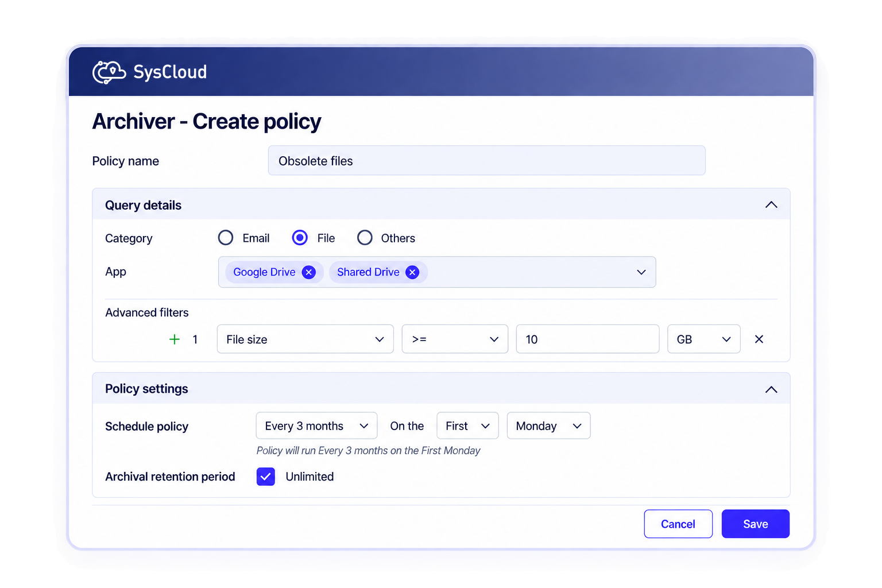Click the Schedule policy label

point(146,427)
